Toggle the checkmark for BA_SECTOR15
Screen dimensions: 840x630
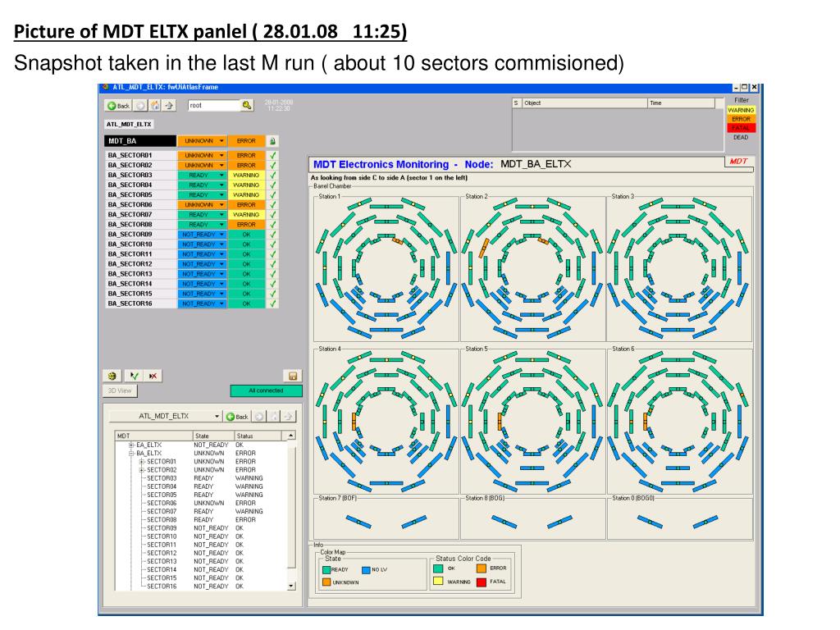pos(272,294)
